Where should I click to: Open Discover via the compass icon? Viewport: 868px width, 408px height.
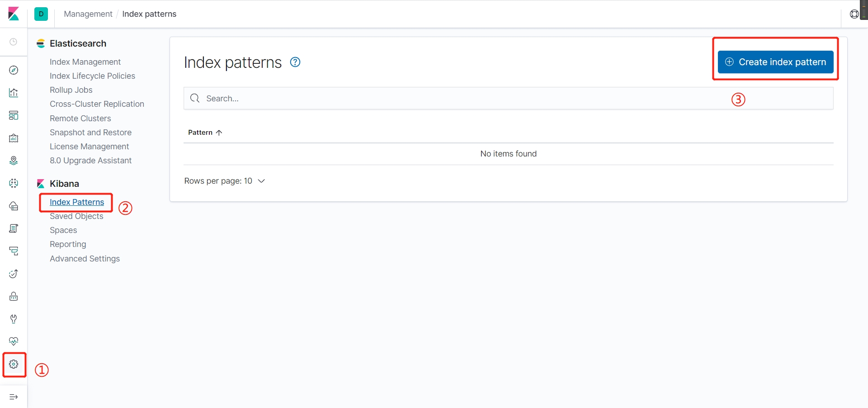14,70
